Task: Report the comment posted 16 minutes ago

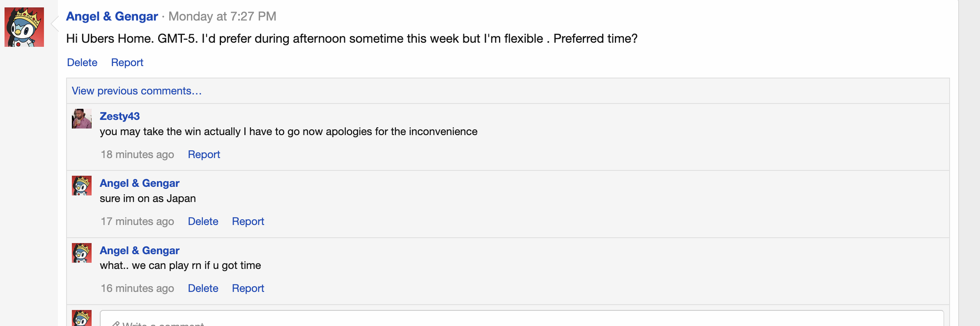Action: 248,288
